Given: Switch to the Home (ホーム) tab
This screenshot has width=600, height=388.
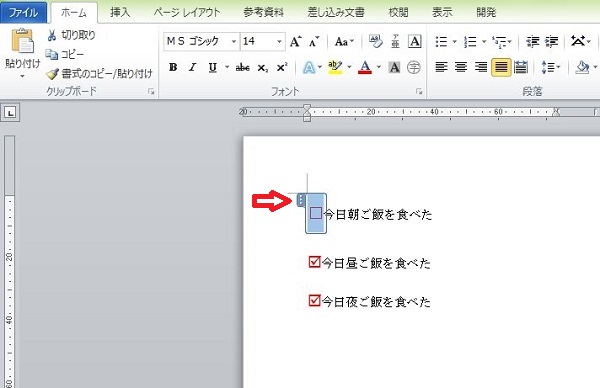Looking at the screenshot, I should pos(74,13).
